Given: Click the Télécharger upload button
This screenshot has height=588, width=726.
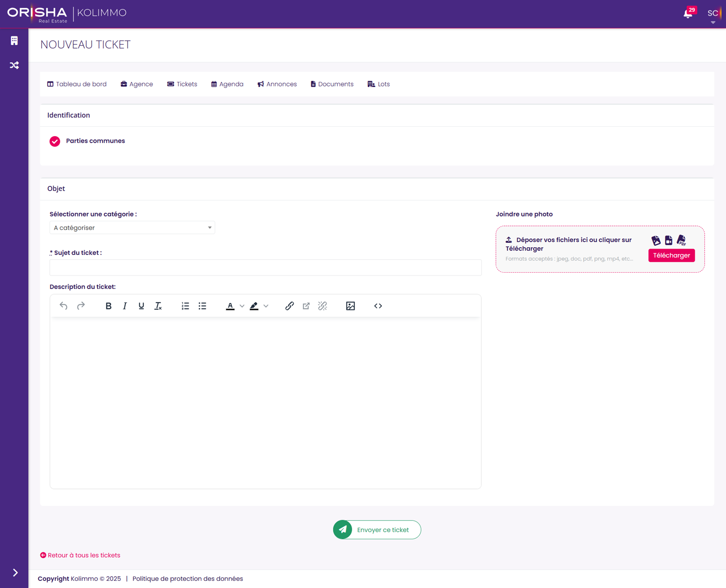Looking at the screenshot, I should [x=672, y=255].
